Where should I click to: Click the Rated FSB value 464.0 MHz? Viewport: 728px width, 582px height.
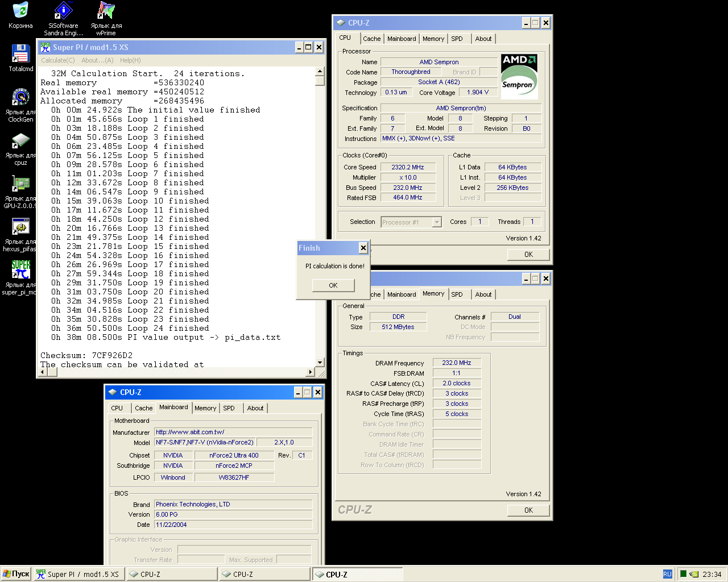[408, 198]
